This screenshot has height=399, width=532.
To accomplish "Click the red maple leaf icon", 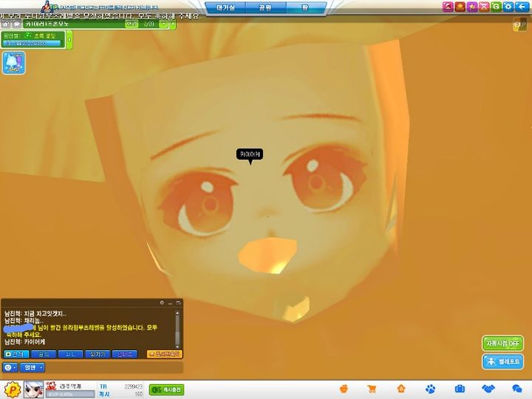I will click(460, 7).
